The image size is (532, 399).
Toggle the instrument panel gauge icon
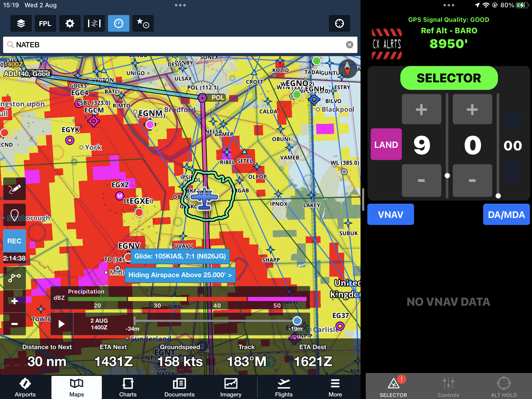(118, 23)
